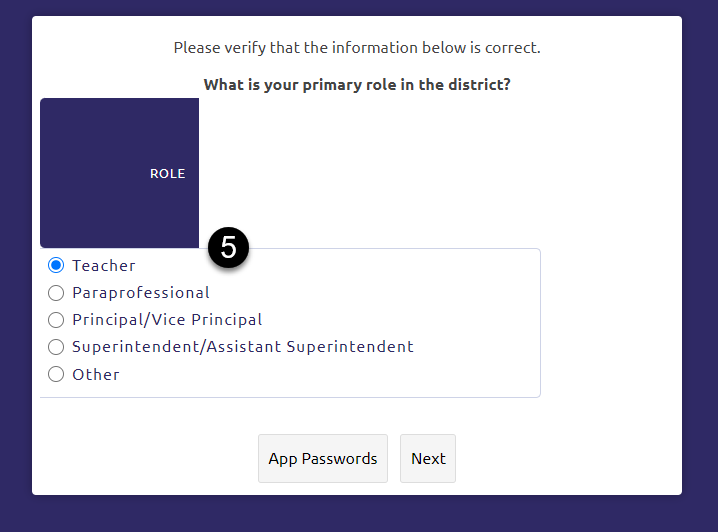Choose the Paraprofessional radio option
The width and height of the screenshot is (718, 532).
click(56, 293)
